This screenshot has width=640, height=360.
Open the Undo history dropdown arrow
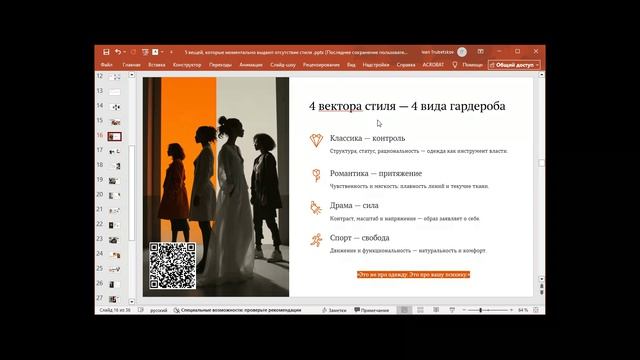124,52
